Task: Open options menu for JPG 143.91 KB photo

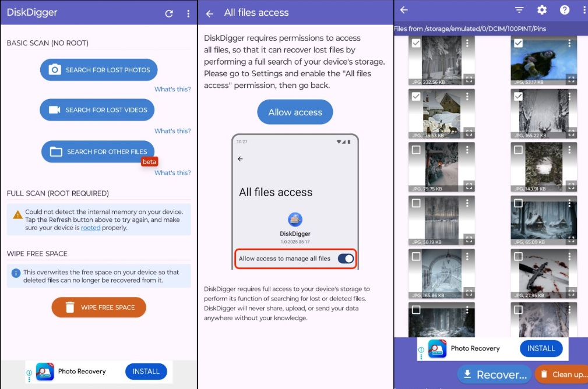Action: click(x=569, y=150)
